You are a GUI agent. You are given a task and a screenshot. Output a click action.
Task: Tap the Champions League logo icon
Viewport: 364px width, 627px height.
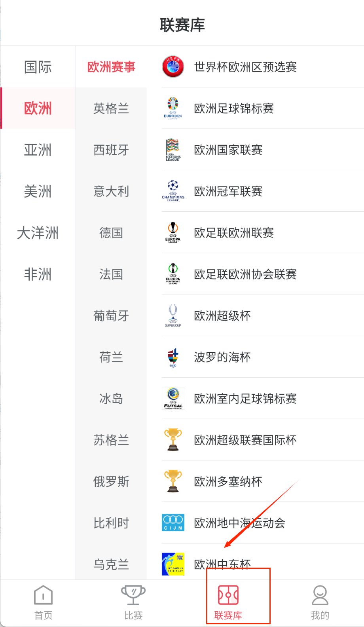173,191
